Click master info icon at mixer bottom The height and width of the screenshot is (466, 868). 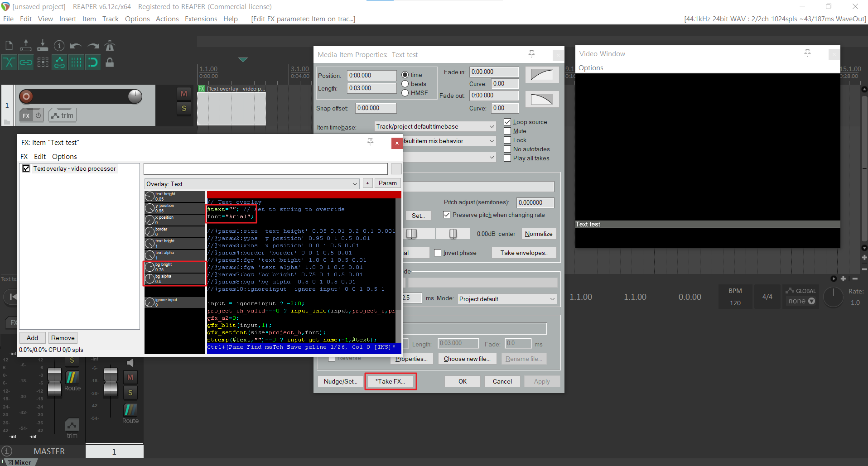pyautogui.click(x=7, y=451)
